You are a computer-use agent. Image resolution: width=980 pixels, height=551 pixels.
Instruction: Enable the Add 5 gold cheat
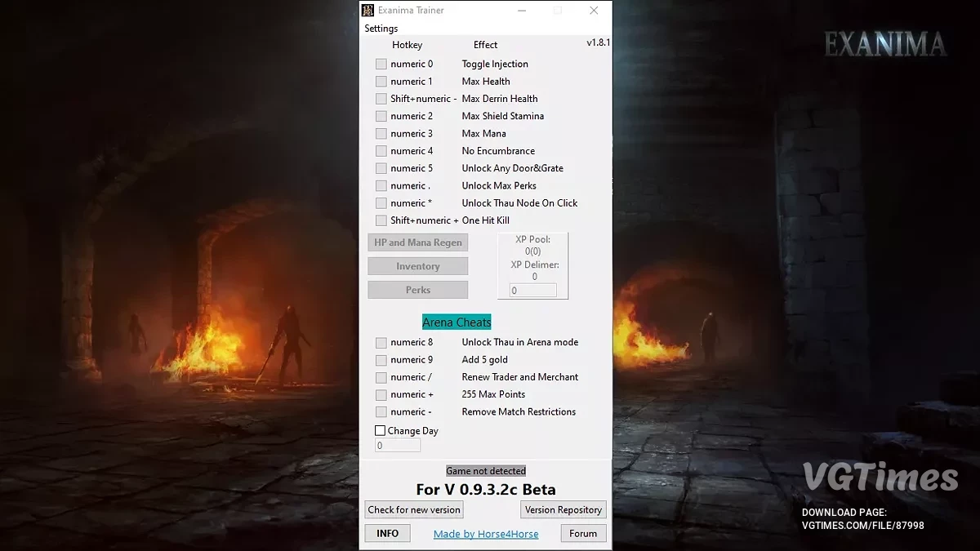pos(381,359)
